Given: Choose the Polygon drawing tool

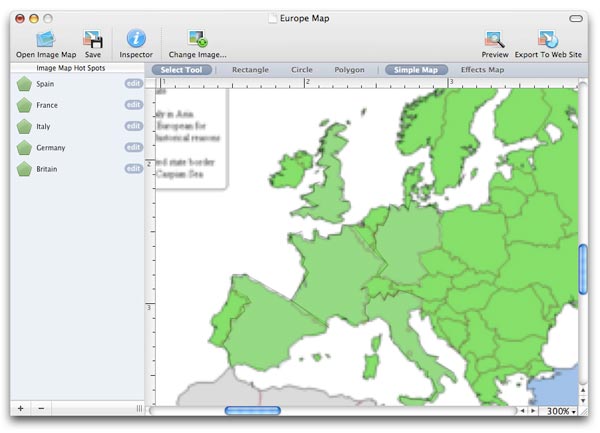Looking at the screenshot, I should 349,70.
